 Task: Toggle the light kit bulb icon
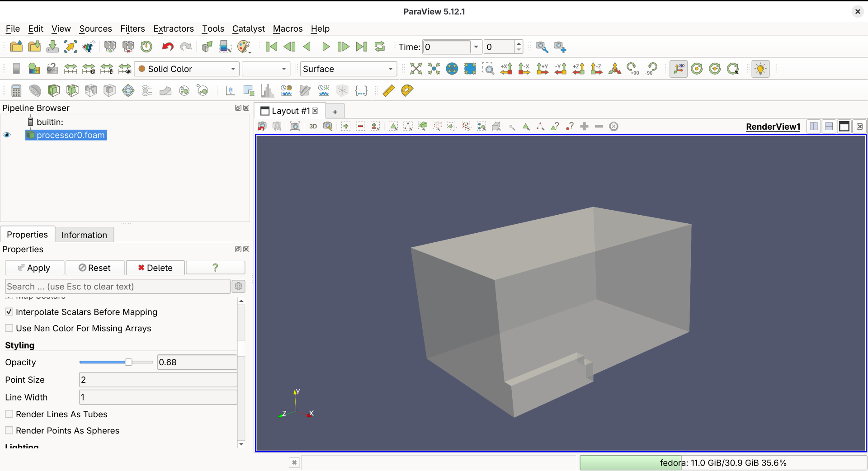[760, 69]
